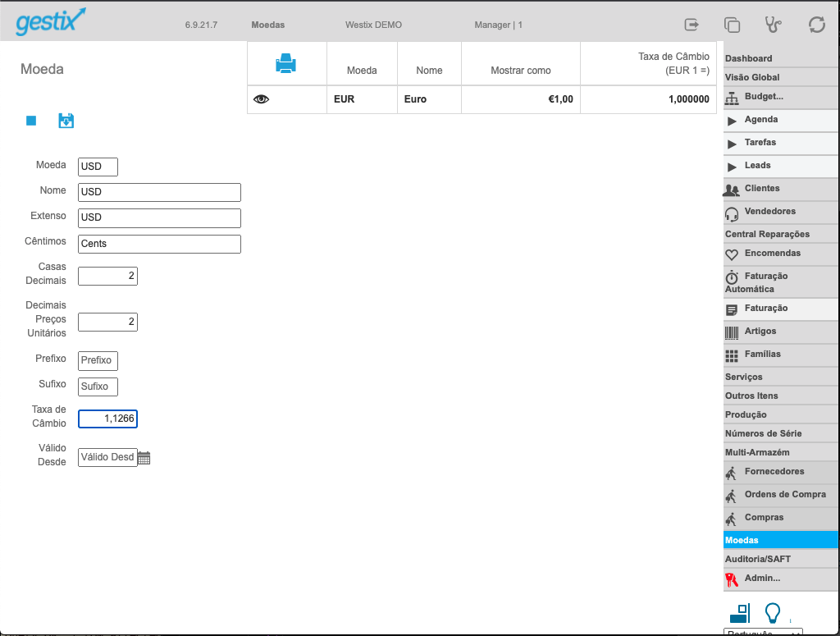Click the Ordens de Compra person icon
Viewport: 840px width, 636px height.
click(731, 496)
